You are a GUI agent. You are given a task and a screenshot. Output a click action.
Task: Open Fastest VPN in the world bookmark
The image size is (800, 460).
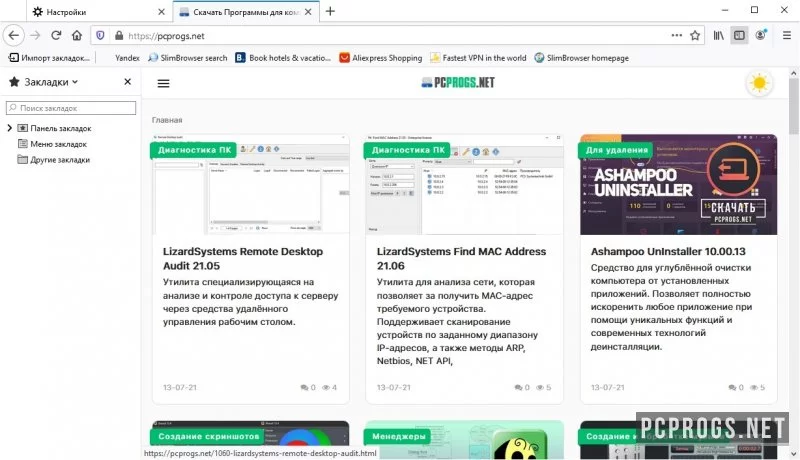click(478, 58)
